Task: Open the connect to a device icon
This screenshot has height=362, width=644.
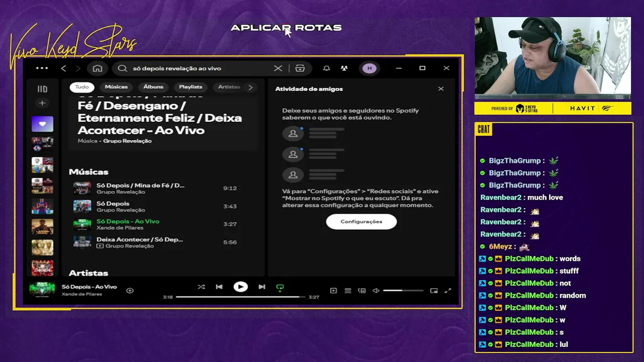Action: [x=362, y=291]
